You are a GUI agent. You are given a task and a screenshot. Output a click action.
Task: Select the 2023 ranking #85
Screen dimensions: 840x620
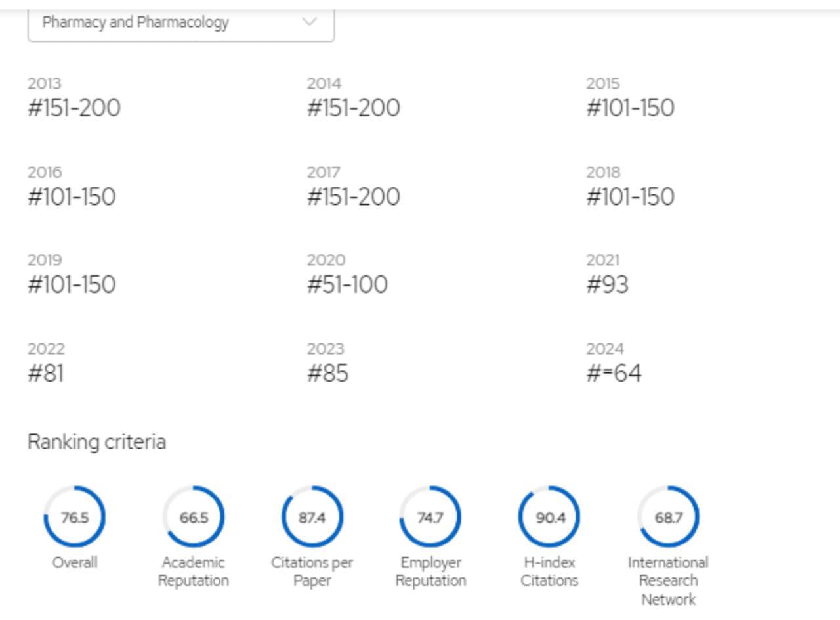[x=327, y=373]
